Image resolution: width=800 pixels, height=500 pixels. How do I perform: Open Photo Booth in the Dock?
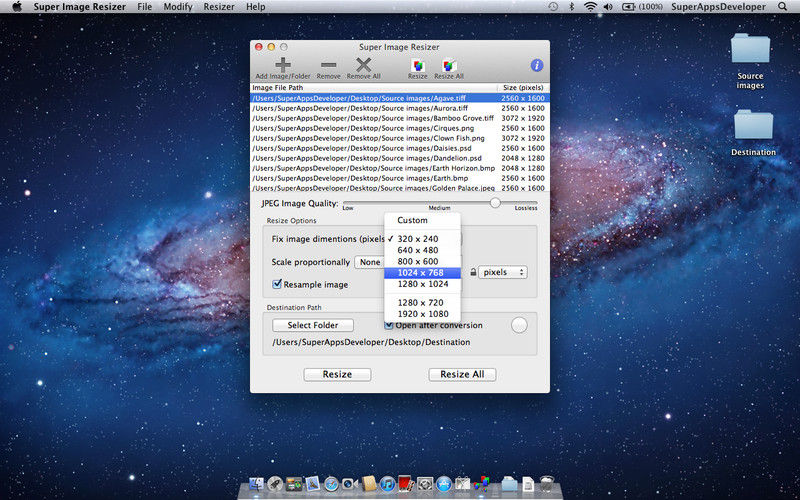tap(406, 482)
